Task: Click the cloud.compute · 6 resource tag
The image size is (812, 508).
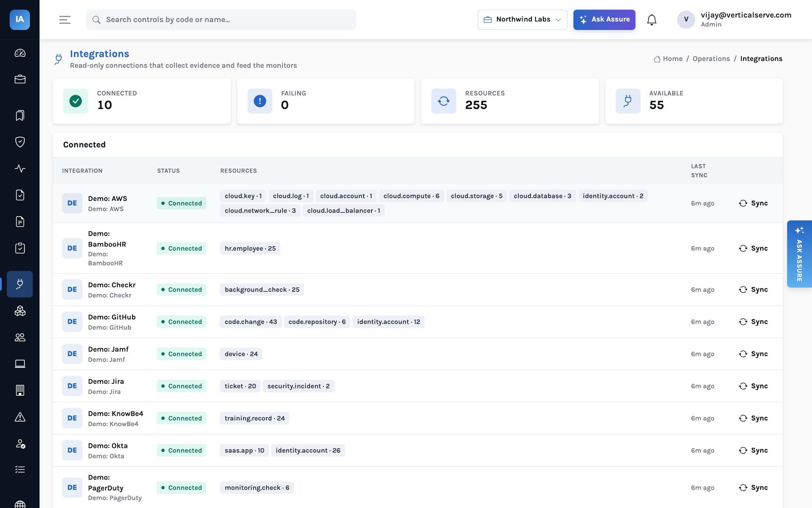Action: 411,196
